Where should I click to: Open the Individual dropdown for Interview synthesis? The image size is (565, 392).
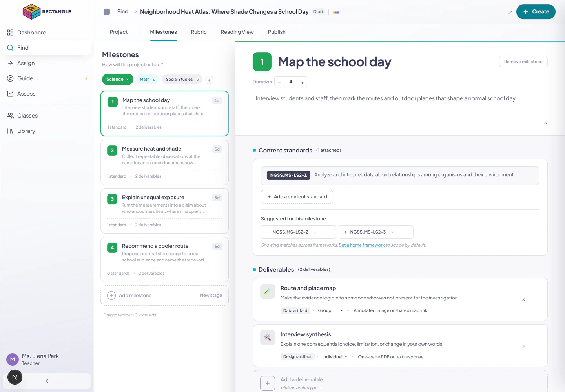point(335,357)
